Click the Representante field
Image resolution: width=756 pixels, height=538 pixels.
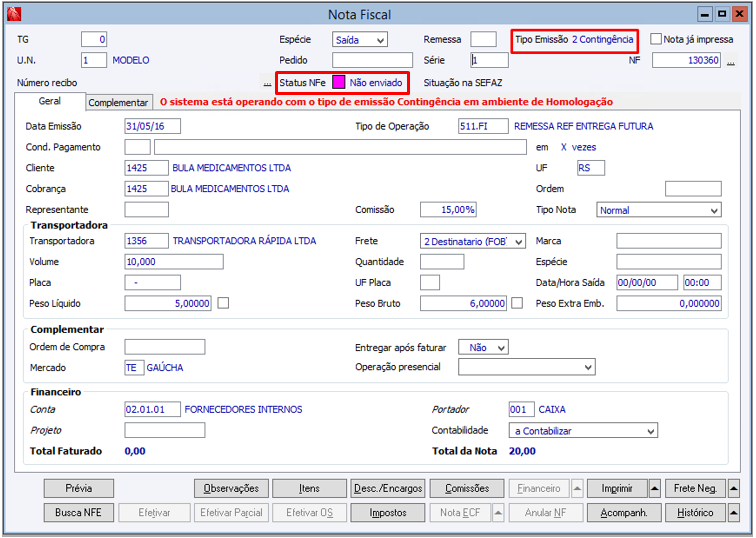point(147,210)
